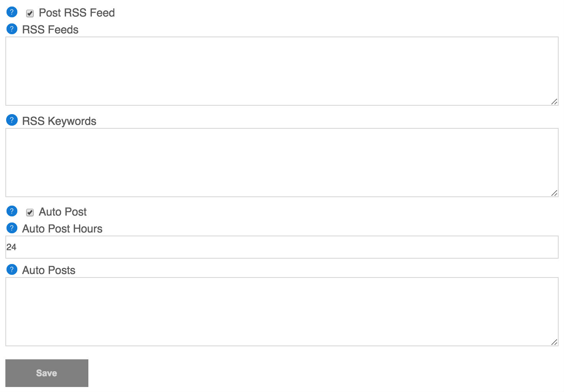Viewport: 564px width, 392px height.
Task: Click the help icon next to Auto Posts
Action: (12, 269)
